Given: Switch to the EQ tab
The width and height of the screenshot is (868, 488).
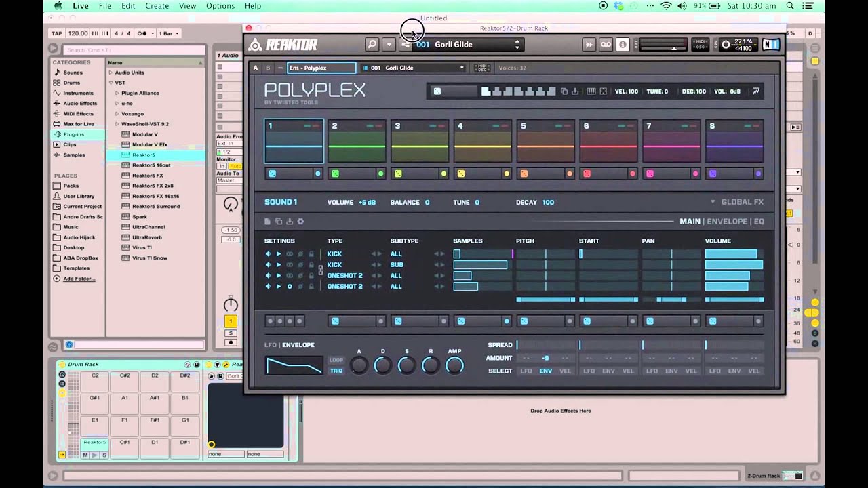Looking at the screenshot, I should click(759, 222).
